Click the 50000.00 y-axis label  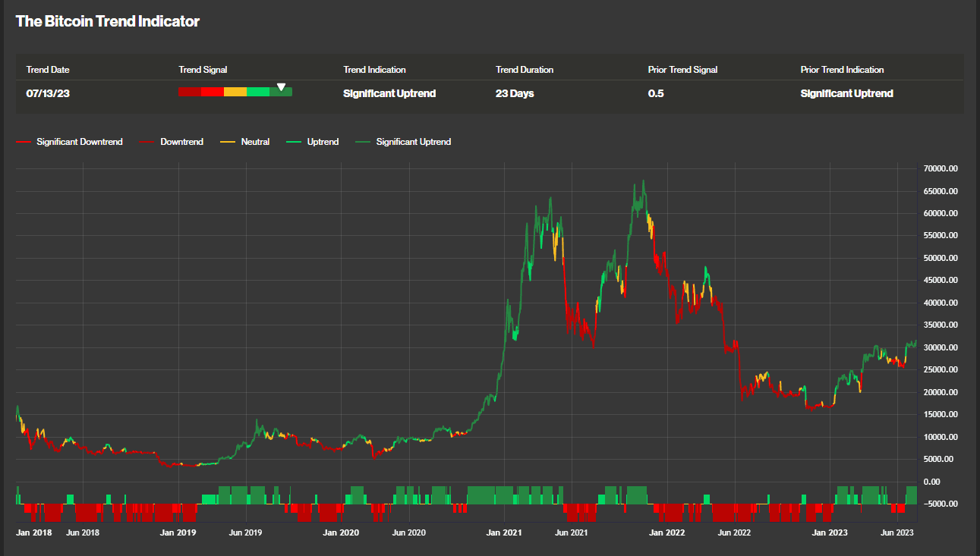pos(941,258)
